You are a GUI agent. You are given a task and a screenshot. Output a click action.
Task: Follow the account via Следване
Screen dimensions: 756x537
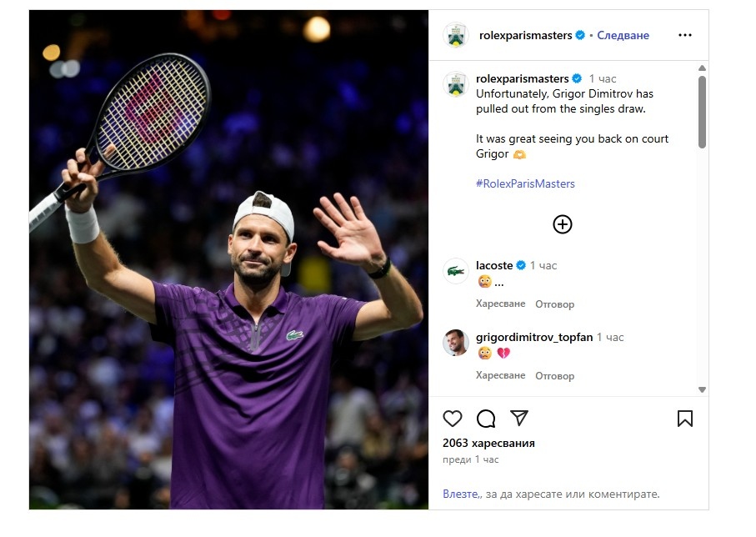623,35
